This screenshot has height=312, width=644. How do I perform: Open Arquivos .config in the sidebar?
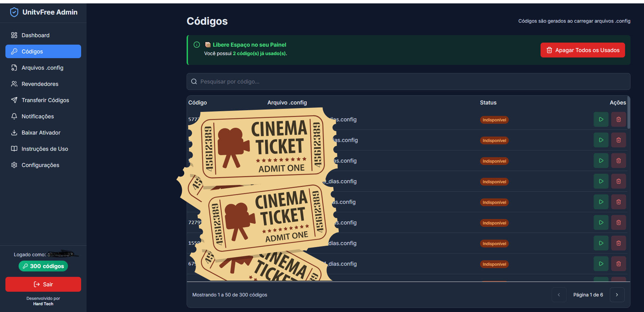coord(42,68)
